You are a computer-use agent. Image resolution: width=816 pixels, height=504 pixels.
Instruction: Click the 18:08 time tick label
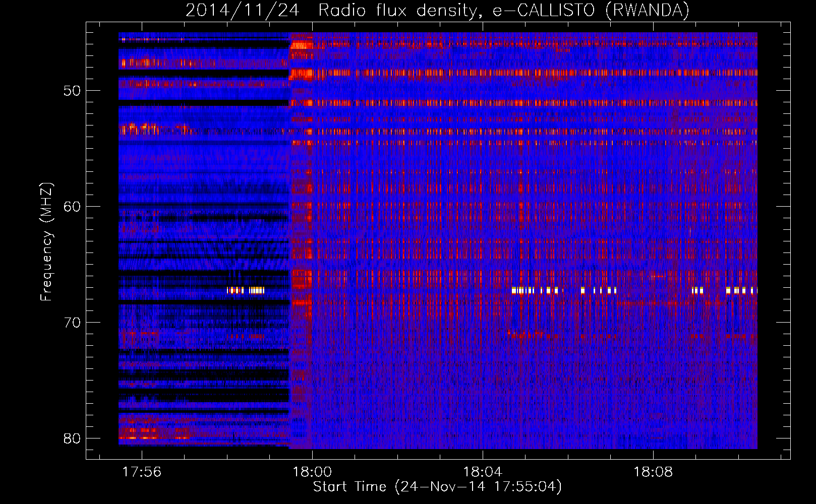(654, 472)
